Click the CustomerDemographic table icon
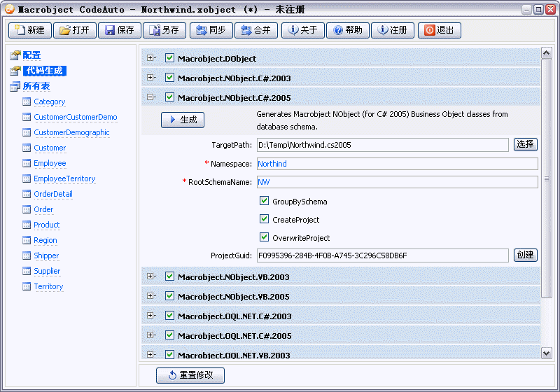 27,132
